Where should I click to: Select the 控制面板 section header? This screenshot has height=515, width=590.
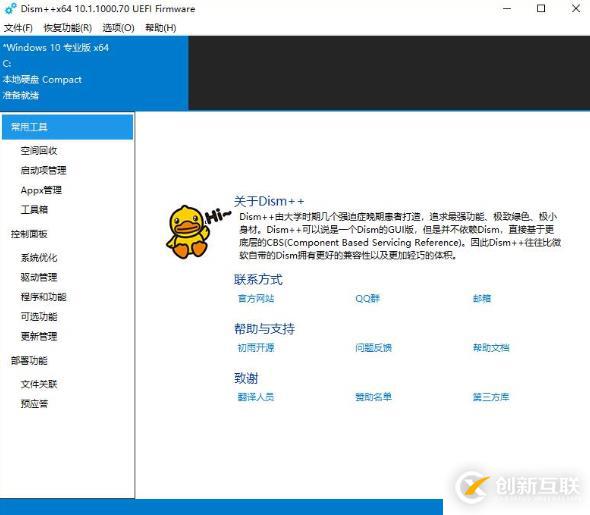point(29,234)
